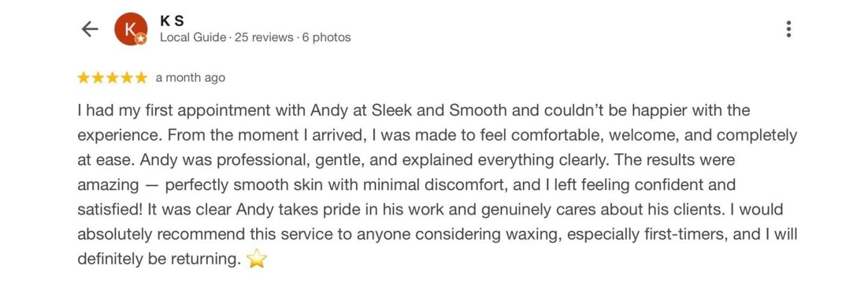Click the fourth rating star
The height and width of the screenshot is (291, 868).
tap(126, 78)
